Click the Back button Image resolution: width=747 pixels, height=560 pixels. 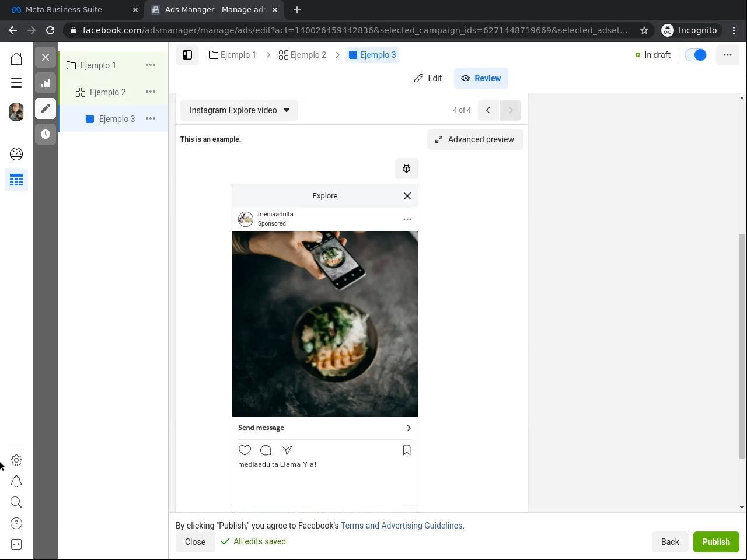click(670, 542)
